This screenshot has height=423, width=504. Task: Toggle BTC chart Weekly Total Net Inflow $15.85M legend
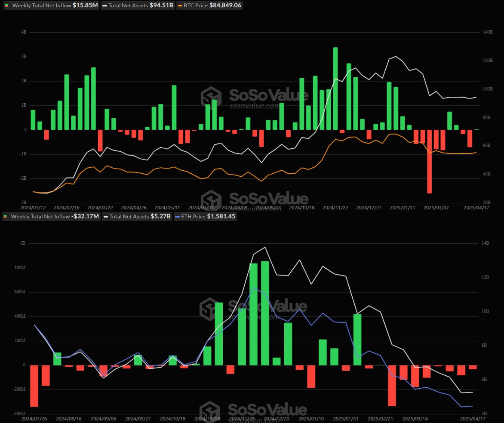(x=52, y=6)
